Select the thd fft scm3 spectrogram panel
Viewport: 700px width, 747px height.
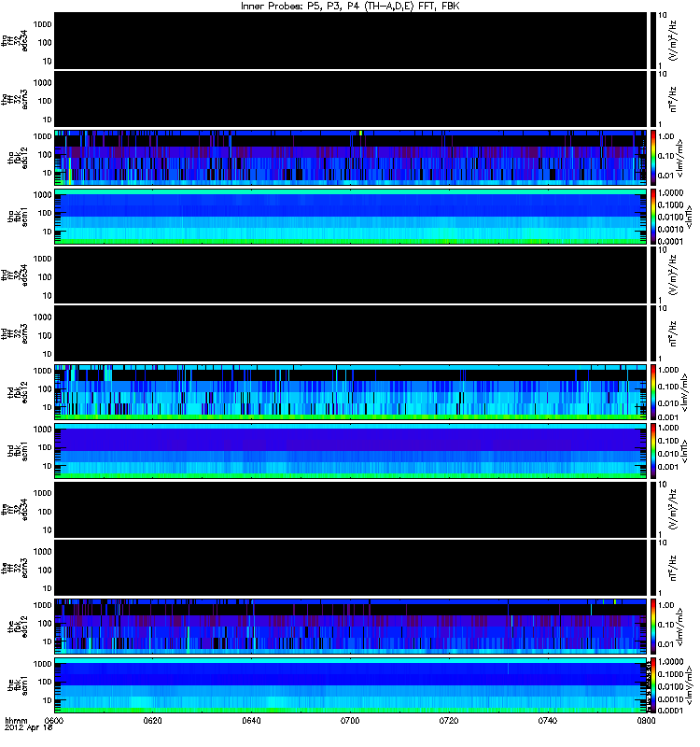pyautogui.click(x=351, y=333)
